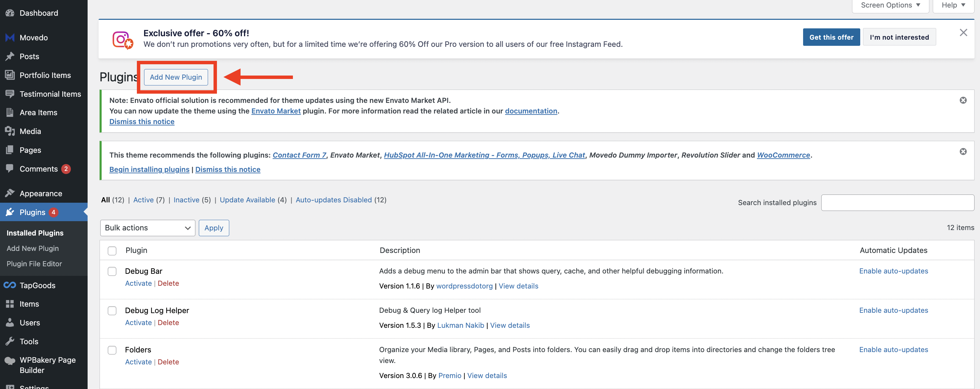Check the Folders plugin checkbox
Screen dimensions: 980x389
112,350
